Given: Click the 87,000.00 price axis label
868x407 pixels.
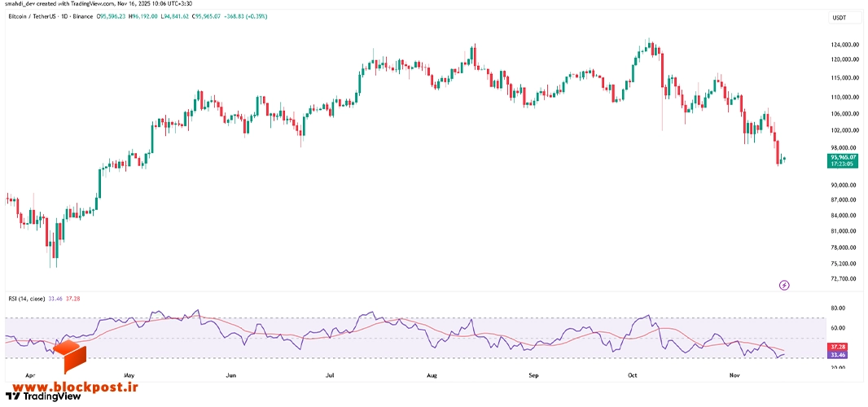Looking at the screenshot, I should pyautogui.click(x=844, y=200).
